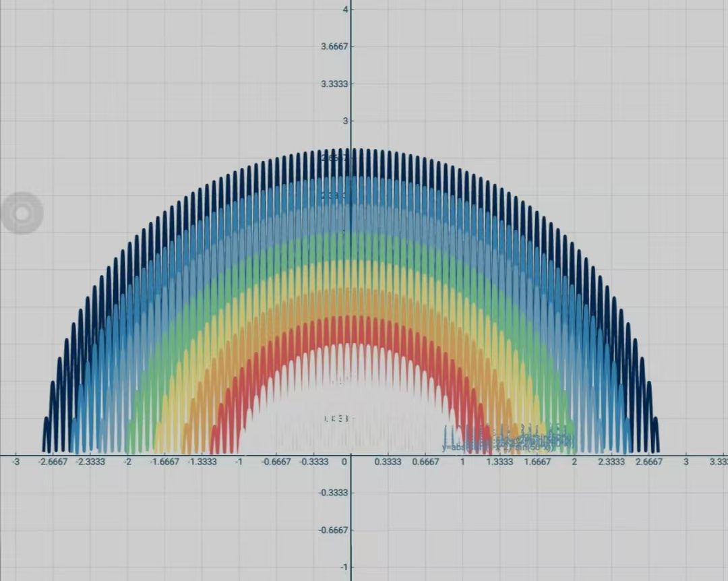Click the -3 label on negative x-axis
The image size is (728, 581).
16,462
